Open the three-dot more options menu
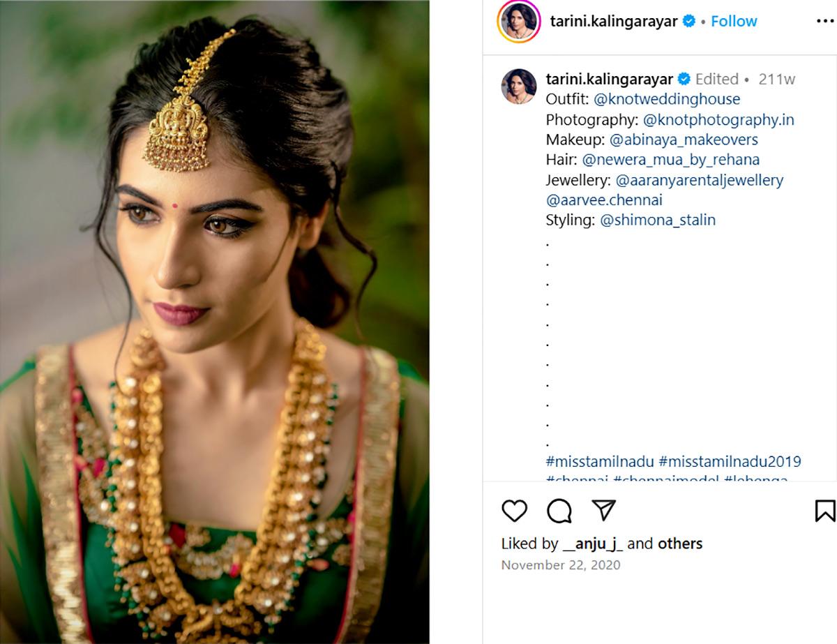837x644 pixels. [x=824, y=21]
